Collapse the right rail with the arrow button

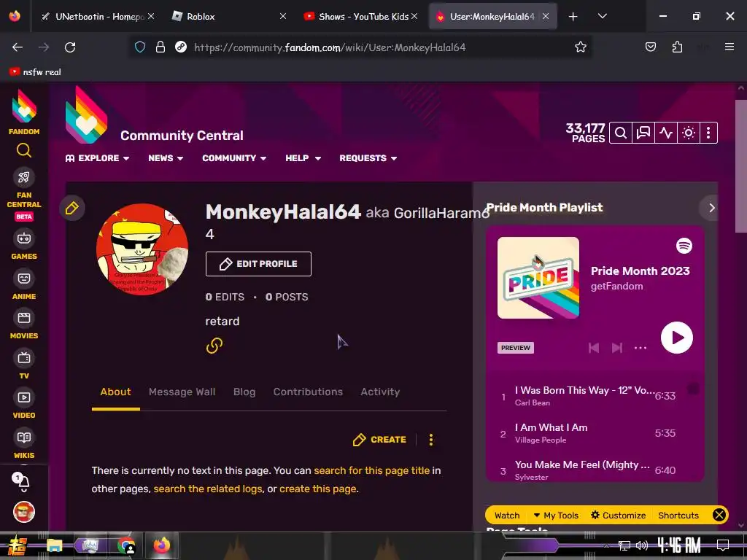[x=711, y=208]
